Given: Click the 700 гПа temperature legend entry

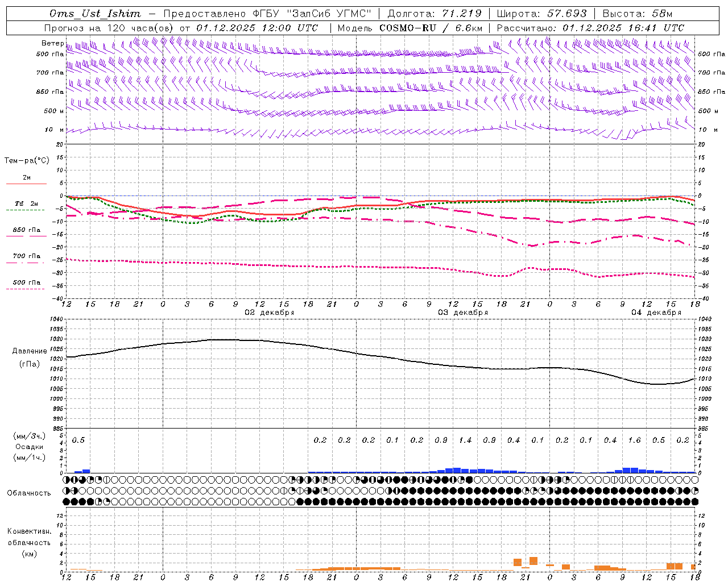Looking at the screenshot, I should coord(26,256).
